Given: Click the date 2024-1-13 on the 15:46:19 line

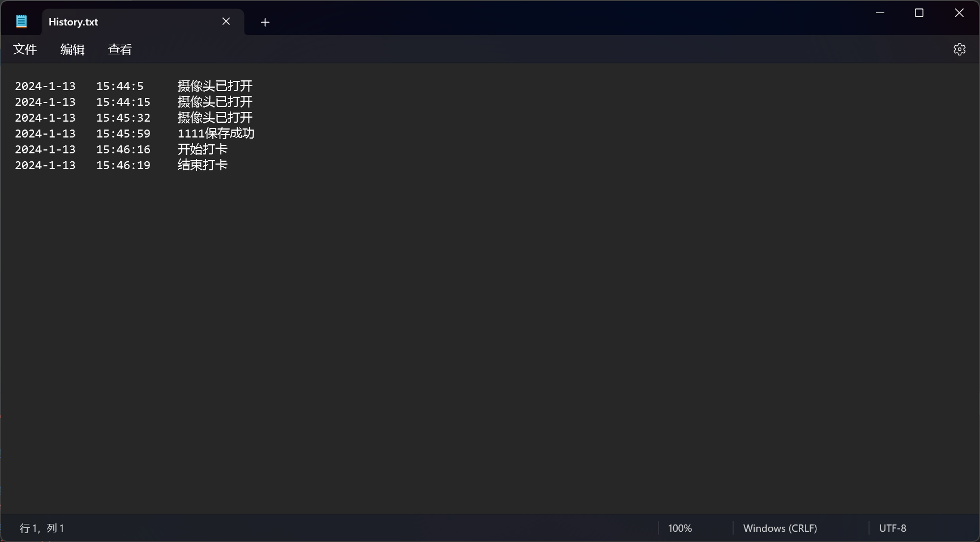Looking at the screenshot, I should [45, 165].
